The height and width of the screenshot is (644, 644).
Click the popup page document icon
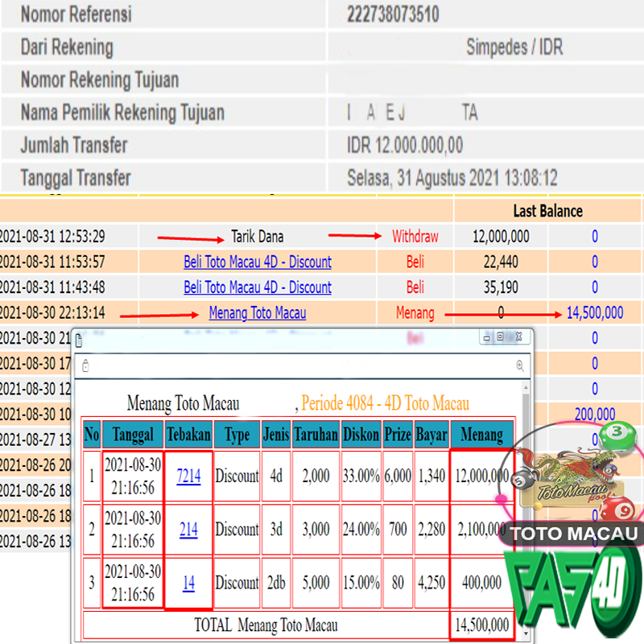pyautogui.click(x=79, y=341)
